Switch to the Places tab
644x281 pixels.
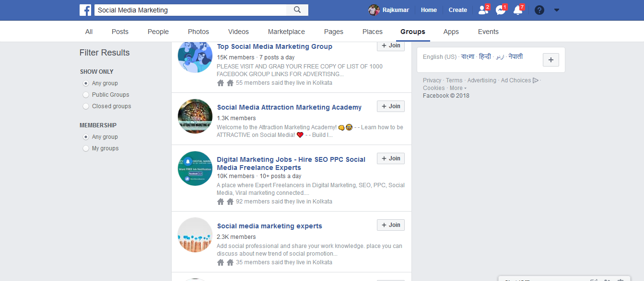click(373, 32)
